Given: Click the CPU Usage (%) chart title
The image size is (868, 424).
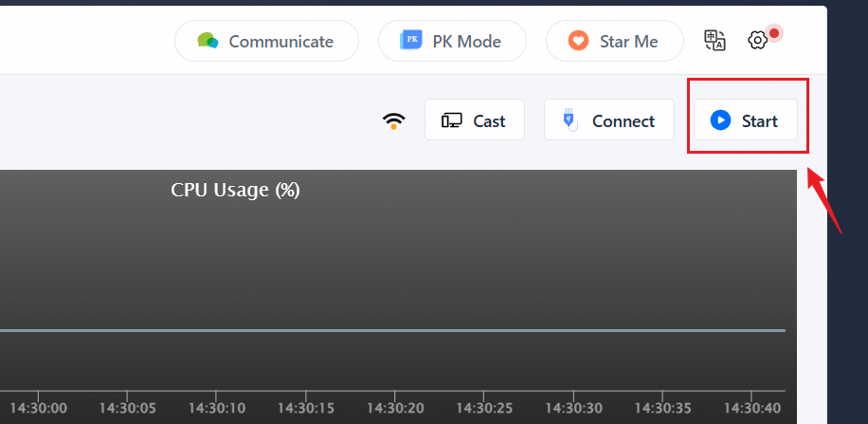Looking at the screenshot, I should (235, 190).
